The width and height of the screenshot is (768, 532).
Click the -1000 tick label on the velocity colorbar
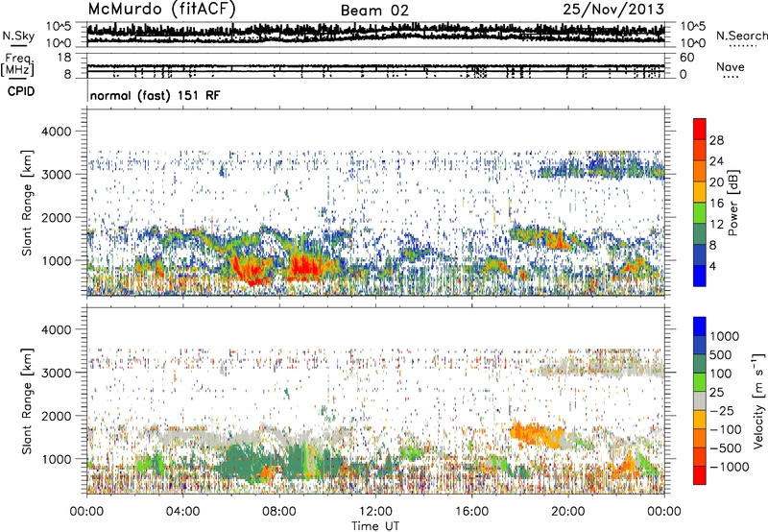pyautogui.click(x=730, y=467)
